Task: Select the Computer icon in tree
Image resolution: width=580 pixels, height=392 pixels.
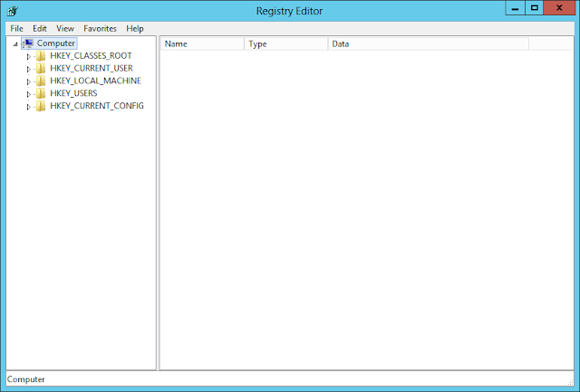Action: click(x=28, y=43)
